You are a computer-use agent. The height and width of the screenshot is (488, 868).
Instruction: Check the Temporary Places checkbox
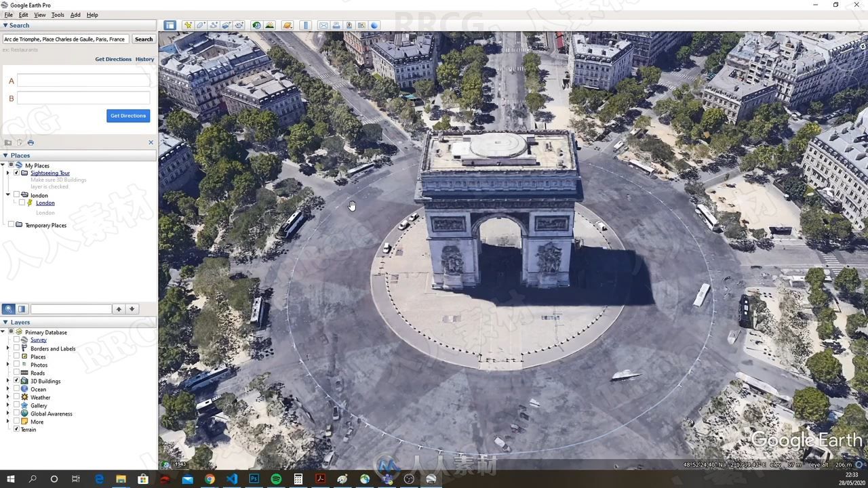tap(11, 225)
